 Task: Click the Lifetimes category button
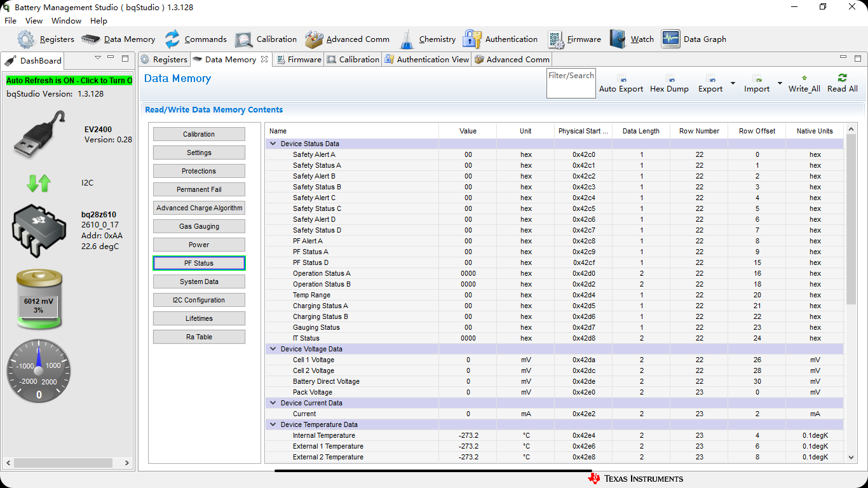[199, 319]
